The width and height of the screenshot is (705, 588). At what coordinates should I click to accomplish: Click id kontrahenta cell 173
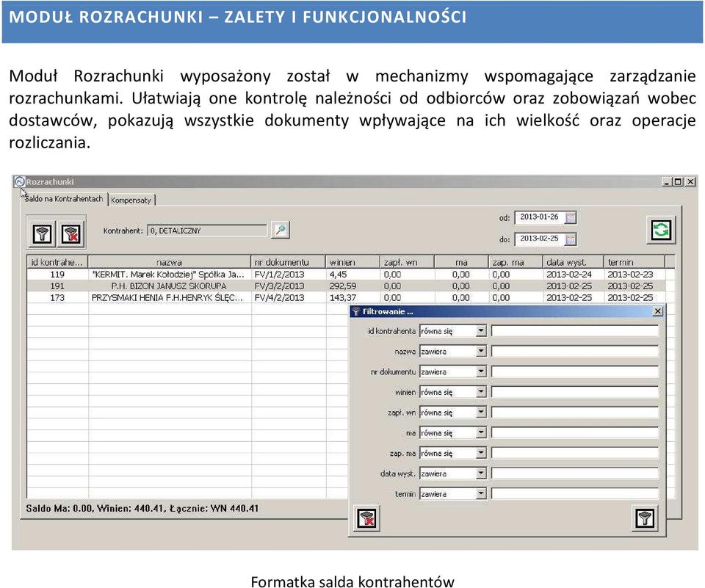point(57,297)
